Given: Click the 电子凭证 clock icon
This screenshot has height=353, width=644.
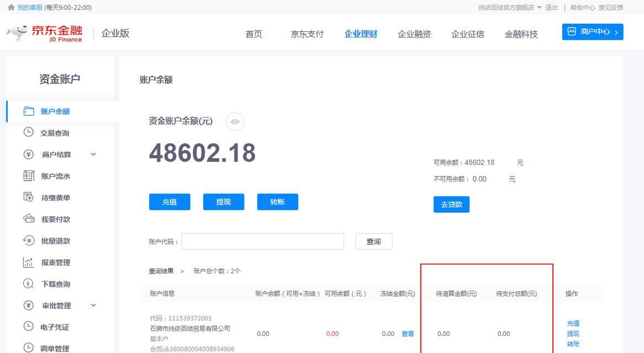Looking at the screenshot, I should pos(28,327).
